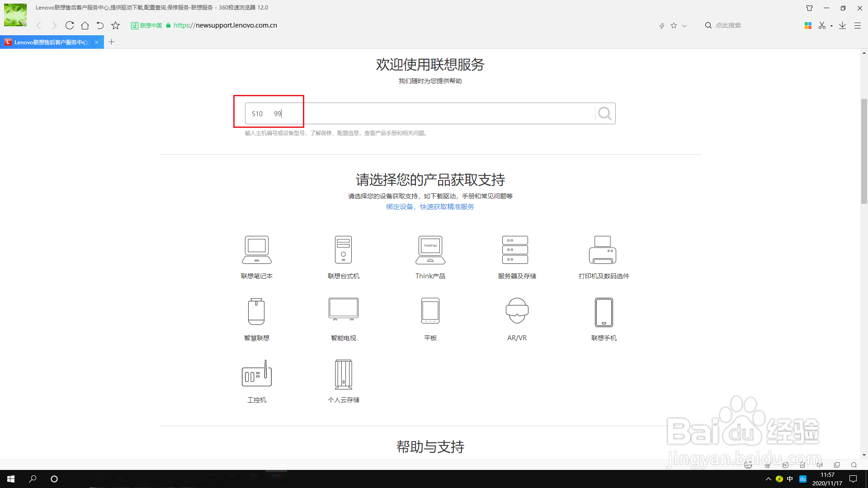This screenshot has height=488, width=868.
Task: Select the 个人云存储 personal cloud storage icon
Action: point(343,375)
